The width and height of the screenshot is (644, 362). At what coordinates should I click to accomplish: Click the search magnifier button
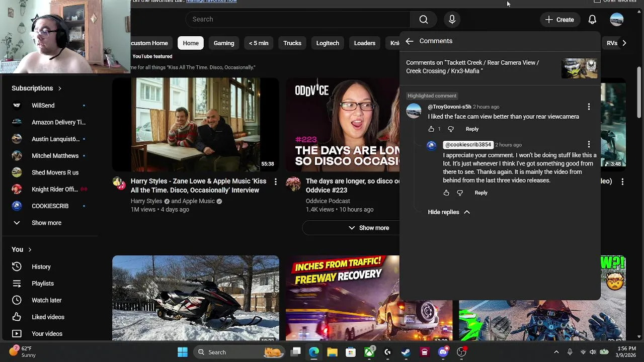424,19
